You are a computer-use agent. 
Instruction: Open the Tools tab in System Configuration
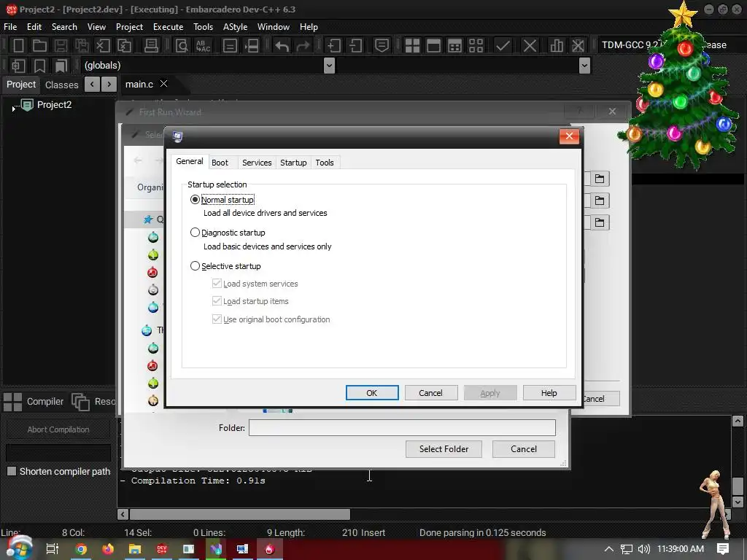pos(325,163)
